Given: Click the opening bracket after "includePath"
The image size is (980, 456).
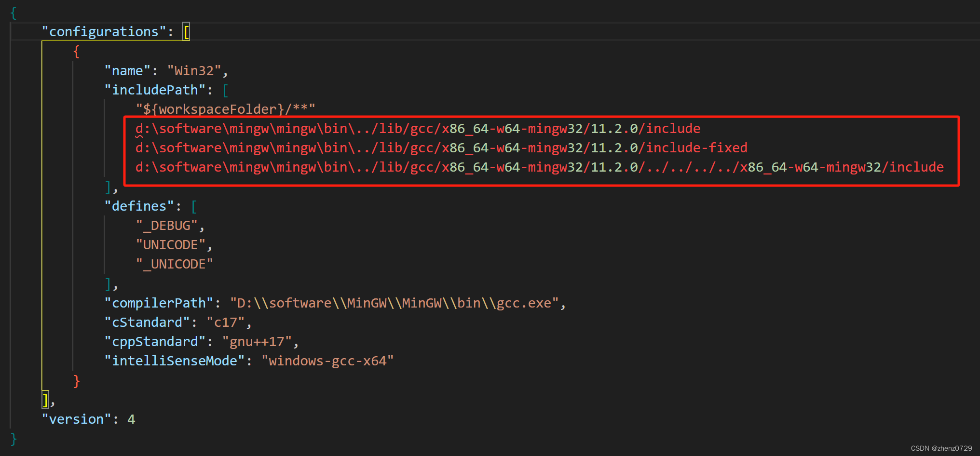Looking at the screenshot, I should coord(226,90).
